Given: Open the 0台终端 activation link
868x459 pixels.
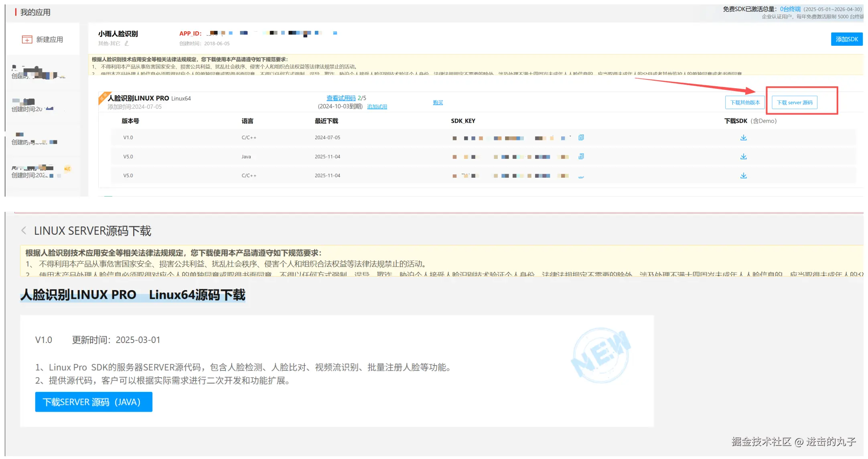Looking at the screenshot, I should tap(790, 9).
